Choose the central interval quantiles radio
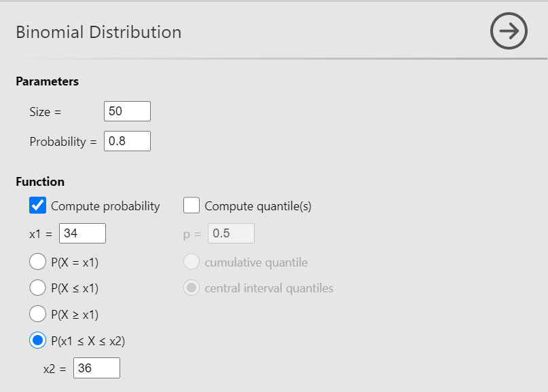The height and width of the screenshot is (392, 548). [x=191, y=288]
